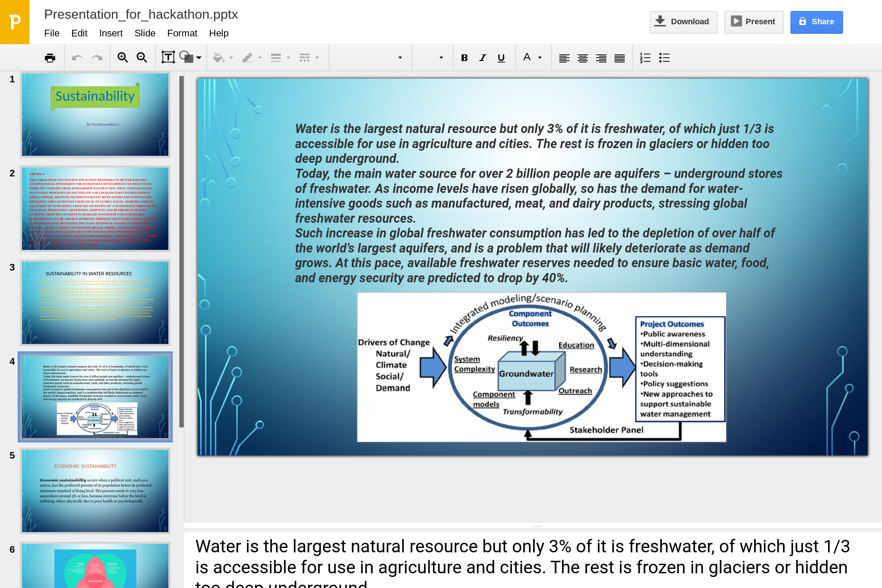The width and height of the screenshot is (882, 588).
Task: Open the Insert menu
Action: [x=111, y=33]
